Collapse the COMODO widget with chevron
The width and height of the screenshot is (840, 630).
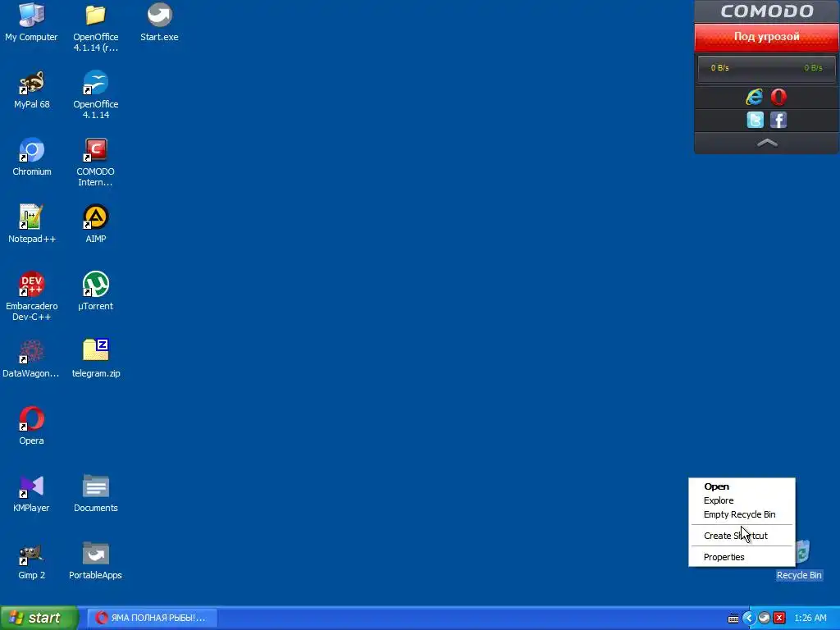point(767,143)
